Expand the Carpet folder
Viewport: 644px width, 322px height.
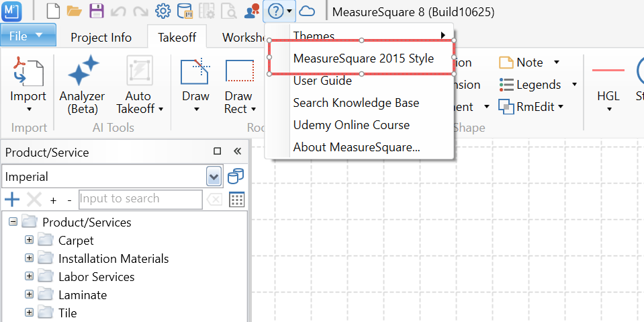pyautogui.click(x=29, y=240)
